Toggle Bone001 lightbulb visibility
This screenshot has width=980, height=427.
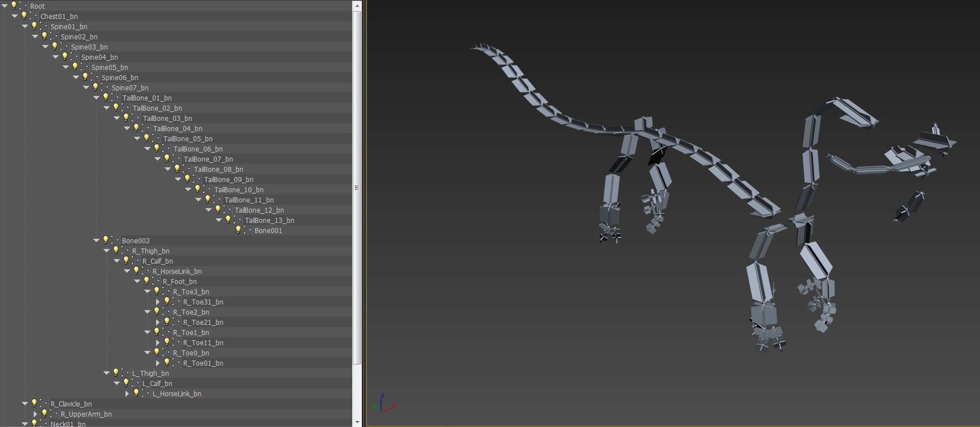pos(238,230)
